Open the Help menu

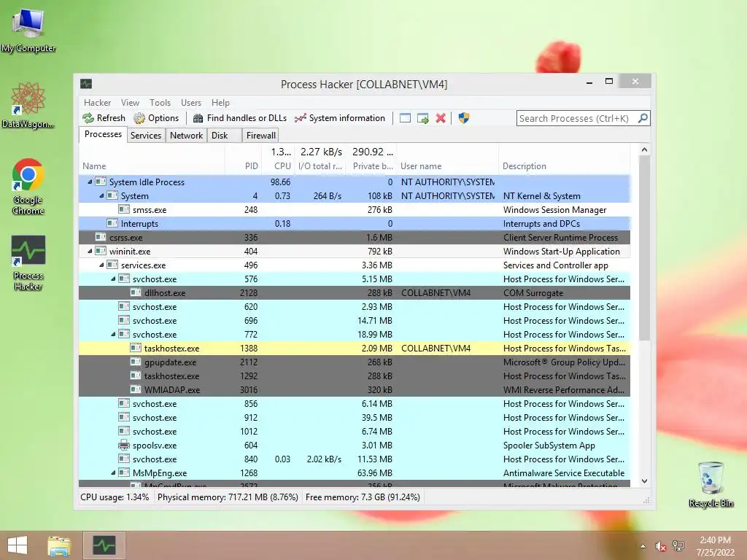220,103
